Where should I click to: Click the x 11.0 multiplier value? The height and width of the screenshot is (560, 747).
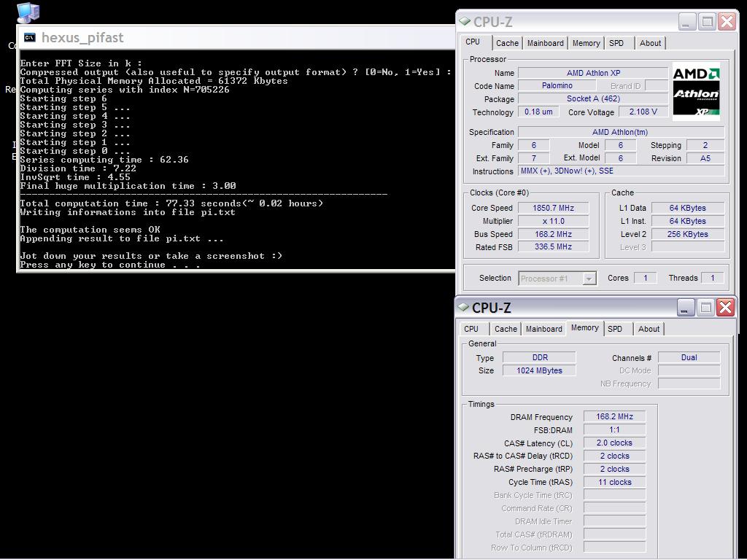pos(553,221)
